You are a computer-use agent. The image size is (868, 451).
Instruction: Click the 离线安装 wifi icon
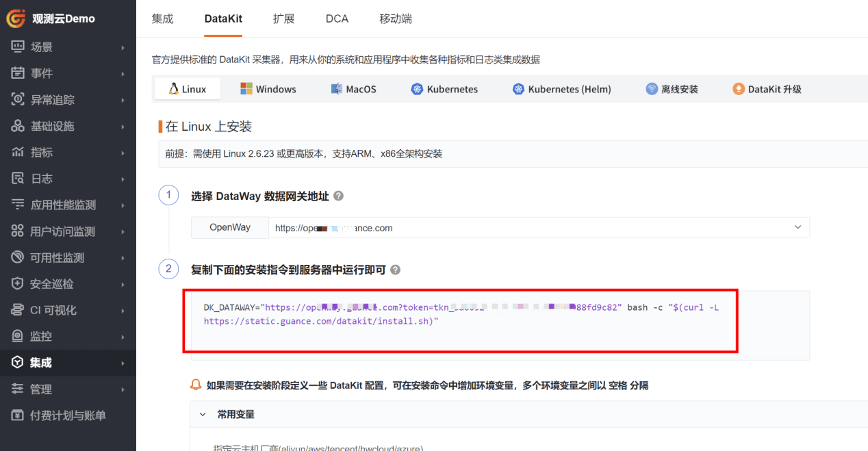click(652, 89)
